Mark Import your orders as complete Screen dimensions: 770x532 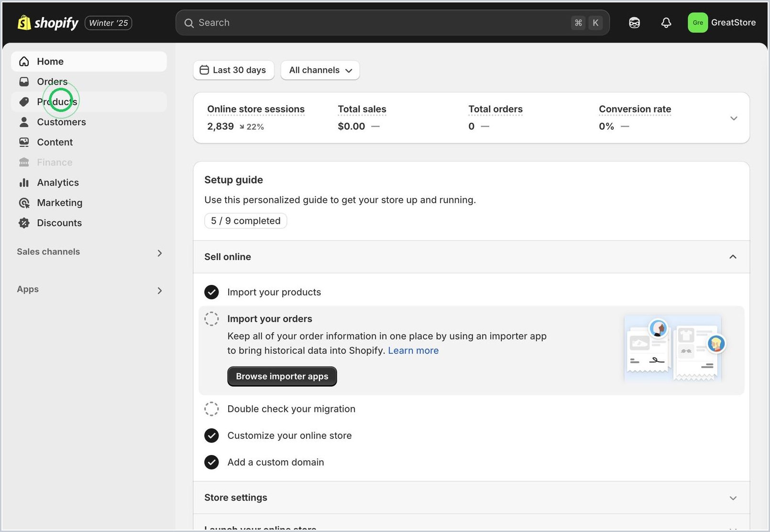click(211, 319)
